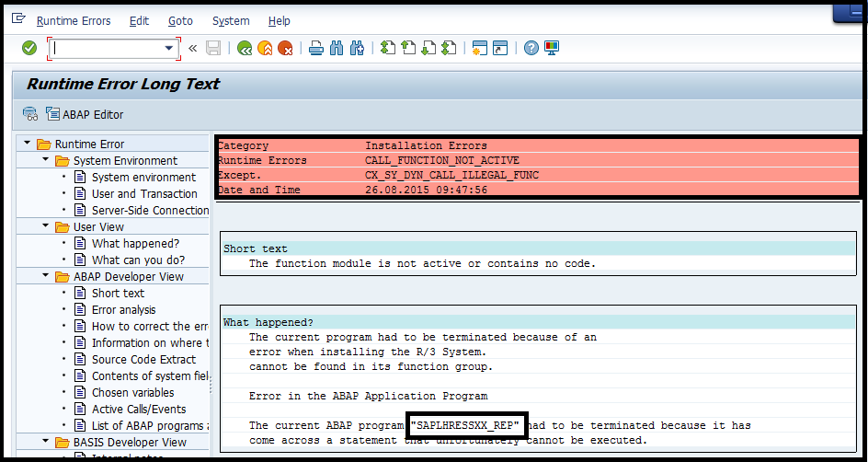The height and width of the screenshot is (462, 868).
Task: Go to Last Page icon
Action: click(x=449, y=48)
